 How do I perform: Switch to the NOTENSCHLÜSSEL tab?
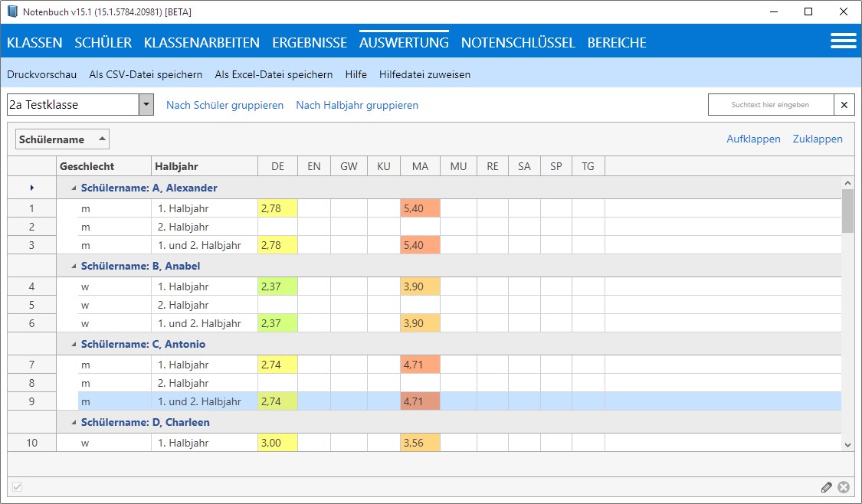click(x=518, y=43)
